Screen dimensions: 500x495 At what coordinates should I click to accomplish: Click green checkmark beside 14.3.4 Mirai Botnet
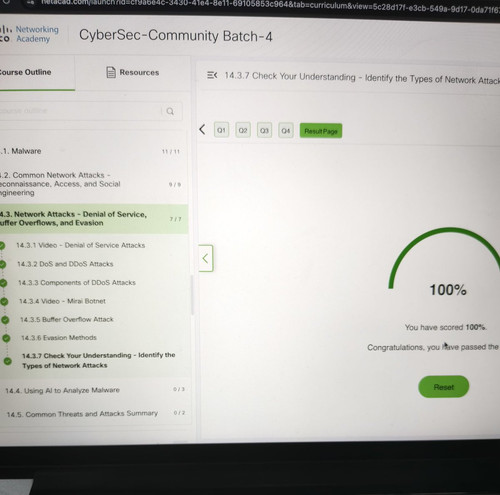(x=4, y=302)
